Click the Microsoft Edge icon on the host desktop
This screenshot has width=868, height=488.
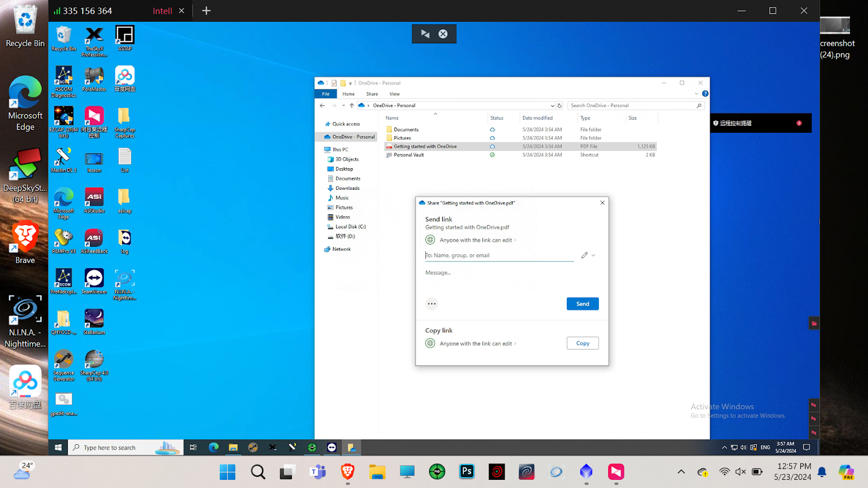[x=25, y=103]
